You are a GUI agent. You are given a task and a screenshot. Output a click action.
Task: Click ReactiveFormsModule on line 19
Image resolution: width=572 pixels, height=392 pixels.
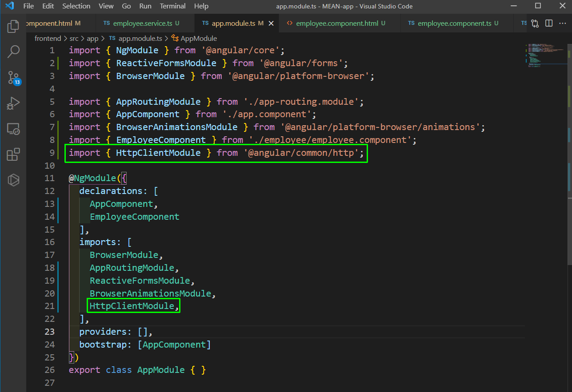[140, 281]
